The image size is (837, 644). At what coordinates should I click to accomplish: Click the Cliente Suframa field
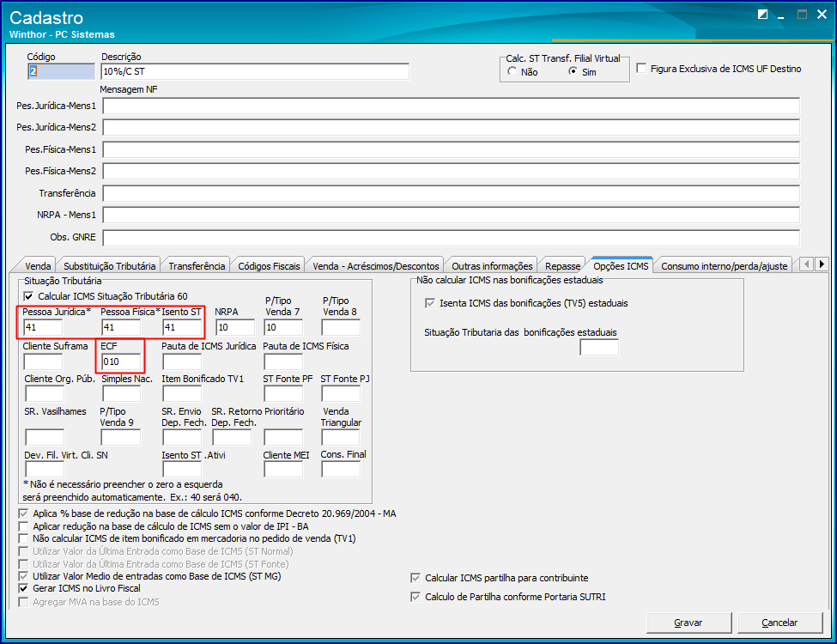[x=43, y=361]
